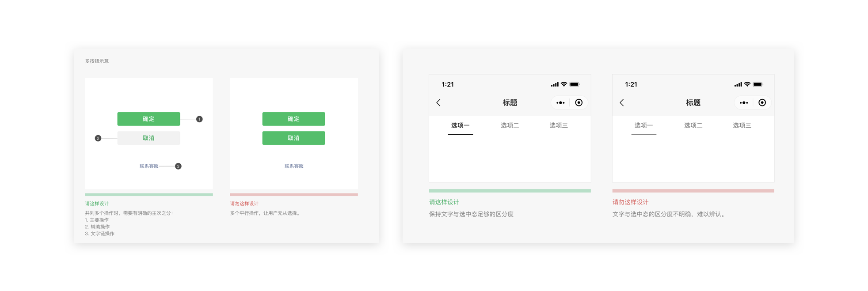Click the 1:21 clock in the left phone mockup

pos(448,84)
